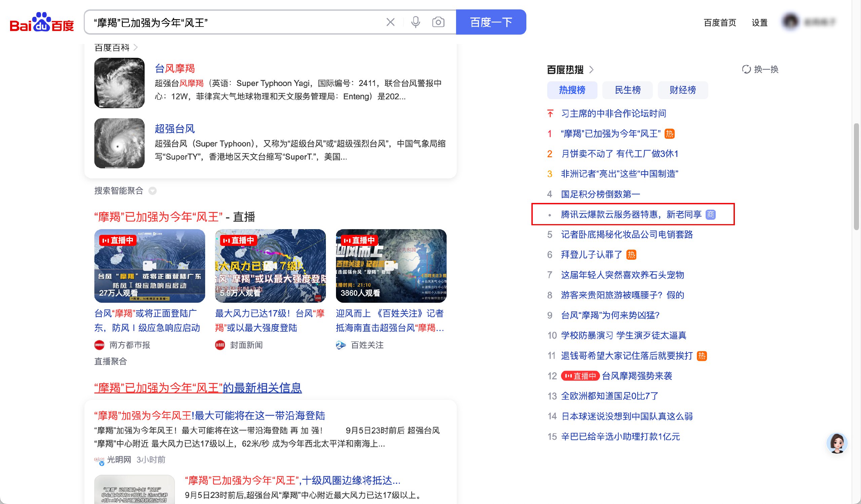Click 热 badge on first hot search

point(669,133)
